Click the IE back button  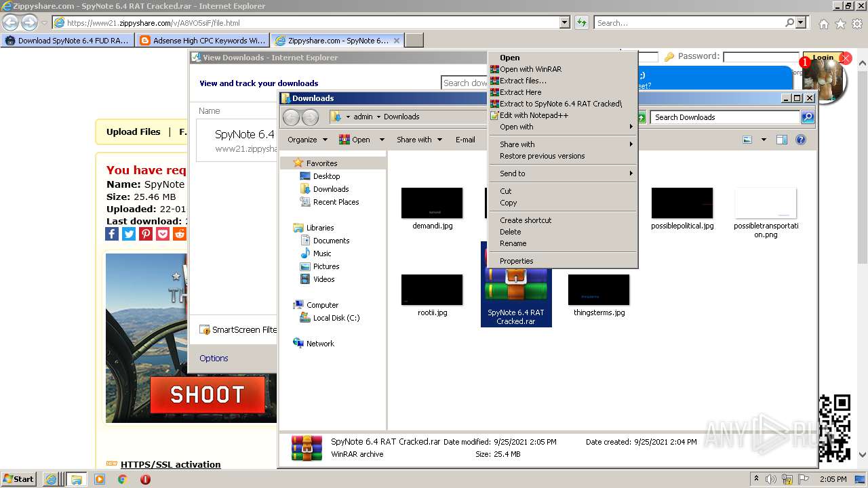pos(11,23)
